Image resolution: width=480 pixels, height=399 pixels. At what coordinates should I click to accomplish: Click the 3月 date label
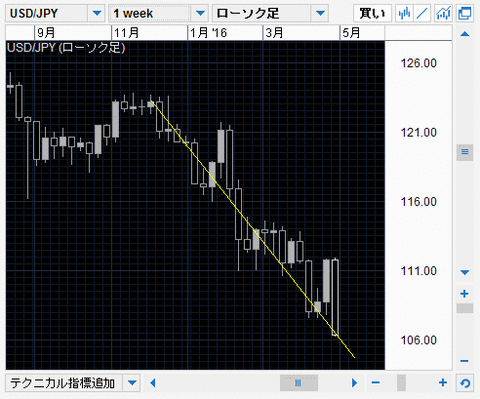point(274,33)
